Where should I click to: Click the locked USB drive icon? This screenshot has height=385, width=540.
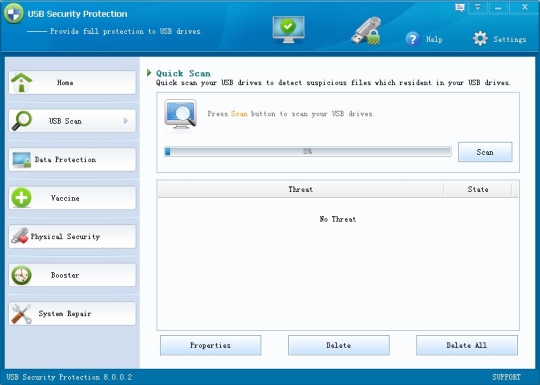pos(366,31)
